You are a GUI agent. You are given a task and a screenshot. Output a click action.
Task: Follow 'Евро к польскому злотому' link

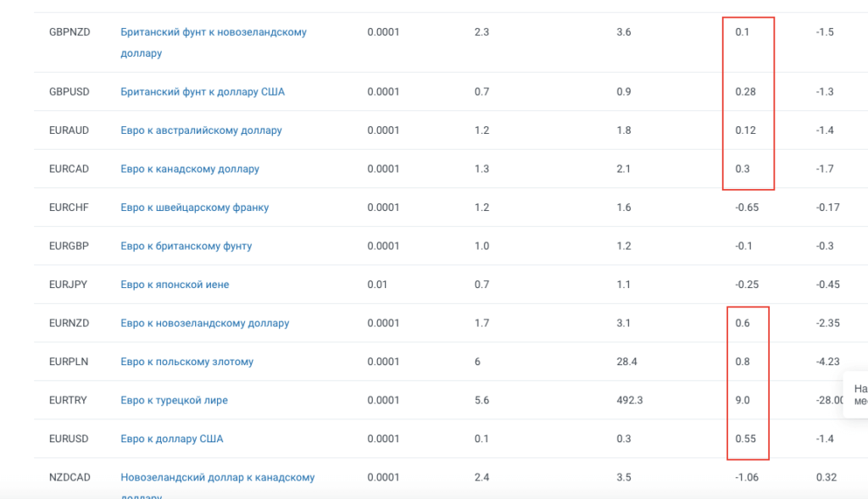coord(186,362)
